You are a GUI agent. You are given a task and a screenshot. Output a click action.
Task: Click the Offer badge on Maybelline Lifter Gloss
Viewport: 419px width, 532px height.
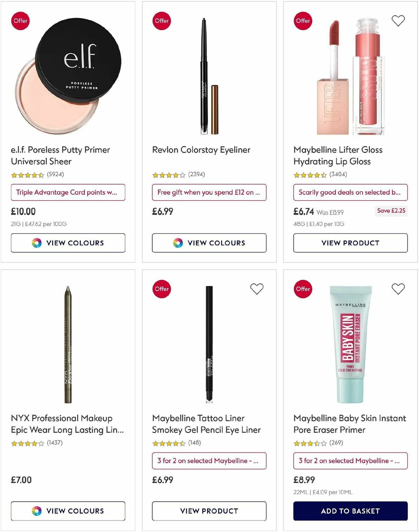pyautogui.click(x=303, y=21)
